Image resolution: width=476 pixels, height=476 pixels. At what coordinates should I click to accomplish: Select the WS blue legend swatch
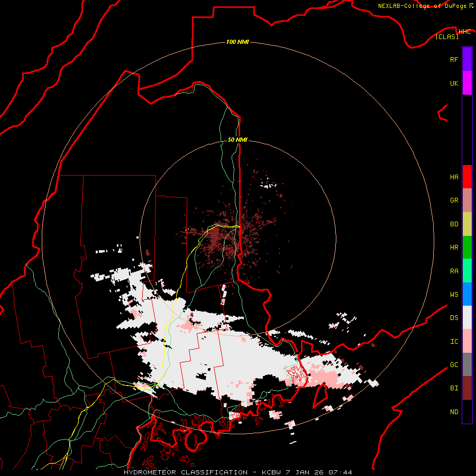pyautogui.click(x=467, y=294)
